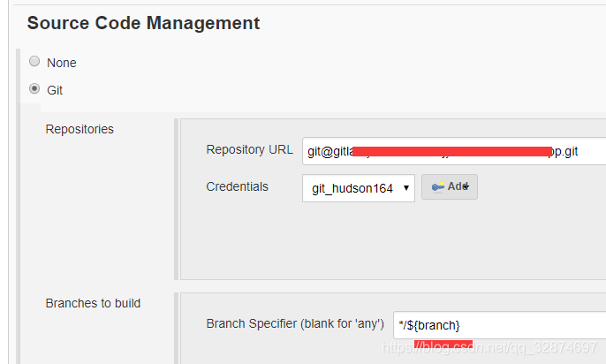This screenshot has width=606, height=364.
Task: Click the 'Git' option label text
Action: tap(55, 90)
